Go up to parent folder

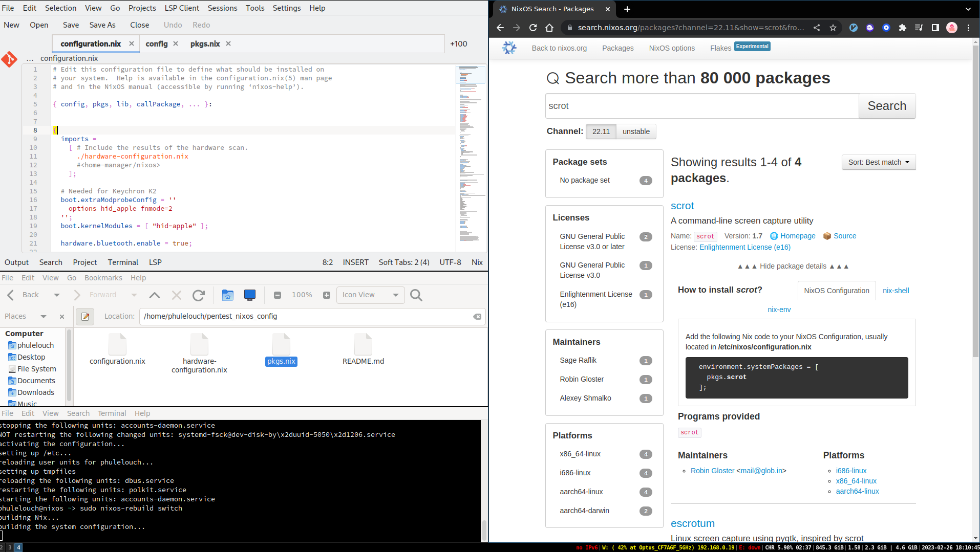click(x=155, y=295)
